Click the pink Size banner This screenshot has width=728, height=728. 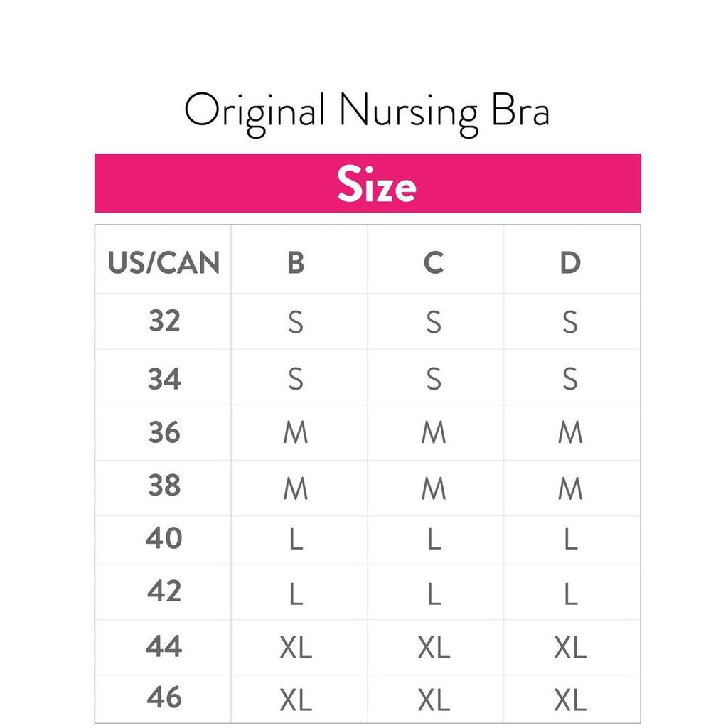(x=367, y=183)
